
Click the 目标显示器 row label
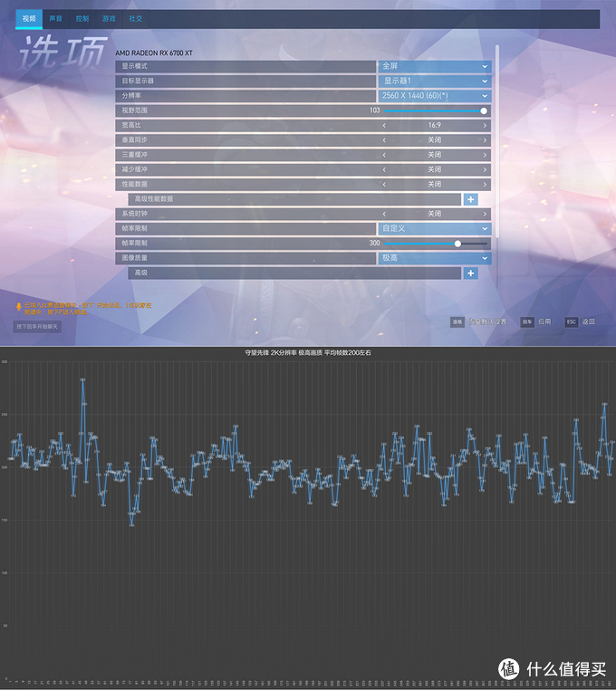[x=138, y=81]
